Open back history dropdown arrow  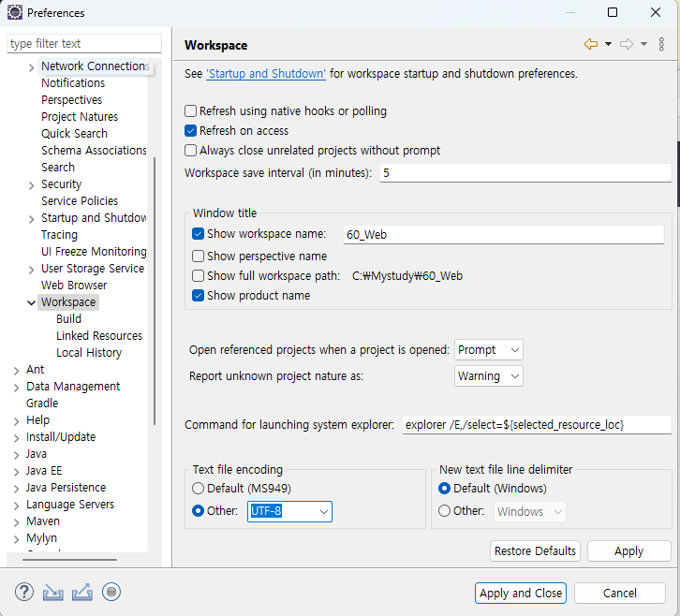point(608,44)
